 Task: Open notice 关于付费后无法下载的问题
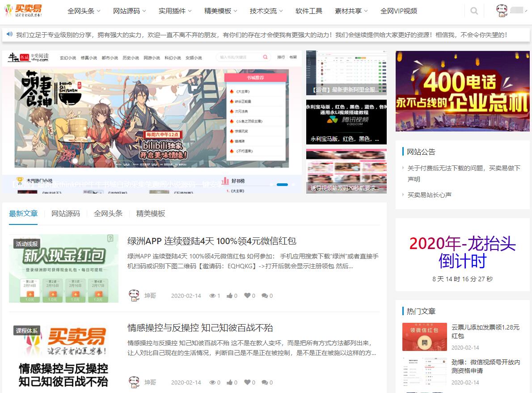coord(464,173)
